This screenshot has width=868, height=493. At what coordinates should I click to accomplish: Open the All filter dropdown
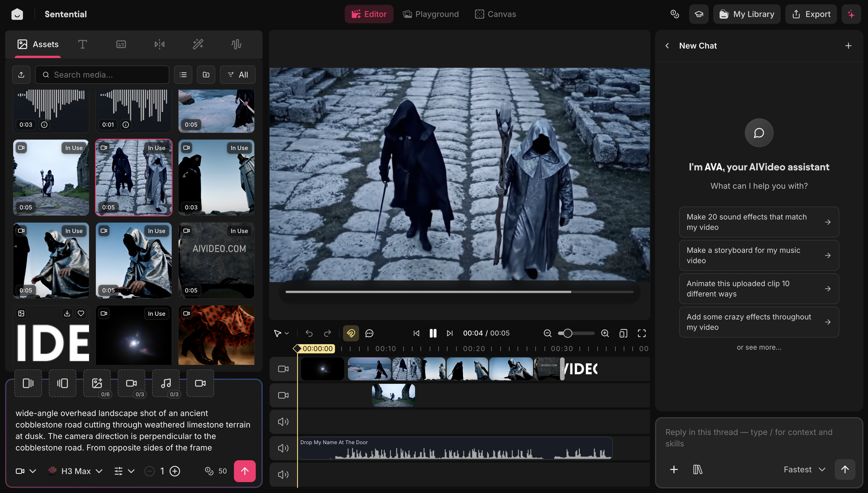(x=238, y=74)
